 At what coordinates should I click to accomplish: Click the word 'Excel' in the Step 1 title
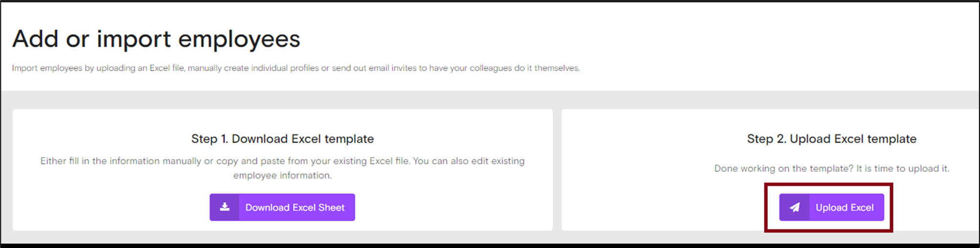click(x=307, y=139)
